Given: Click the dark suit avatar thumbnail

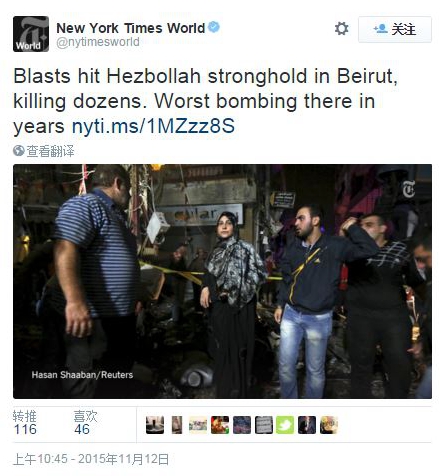Looking at the screenshot, I should tap(307, 425).
